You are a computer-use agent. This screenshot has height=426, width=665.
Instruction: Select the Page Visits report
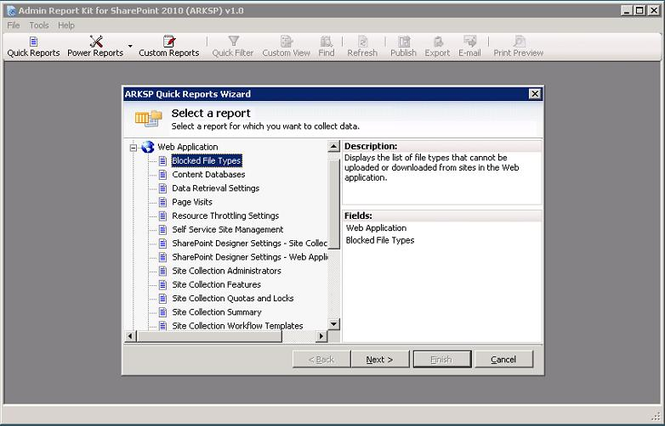(x=192, y=202)
